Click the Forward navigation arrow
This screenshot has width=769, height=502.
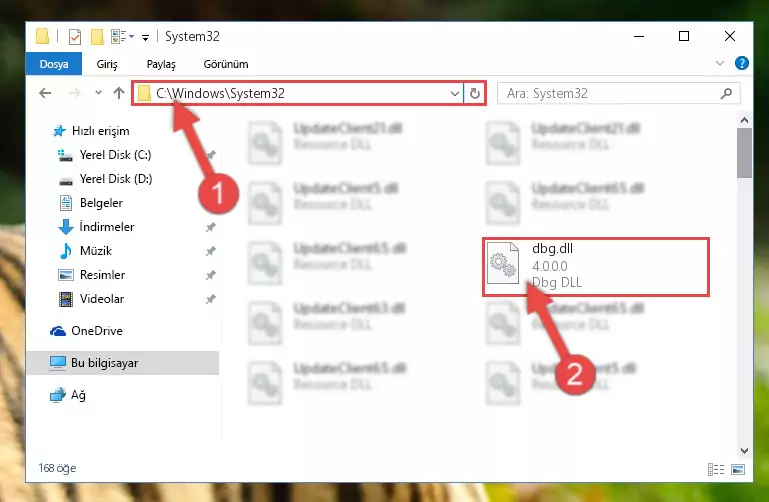[x=74, y=93]
